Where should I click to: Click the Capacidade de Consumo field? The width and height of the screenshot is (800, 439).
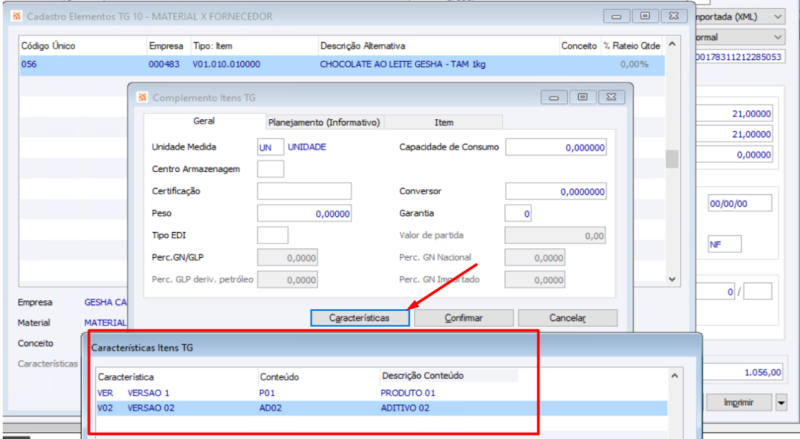pos(556,147)
